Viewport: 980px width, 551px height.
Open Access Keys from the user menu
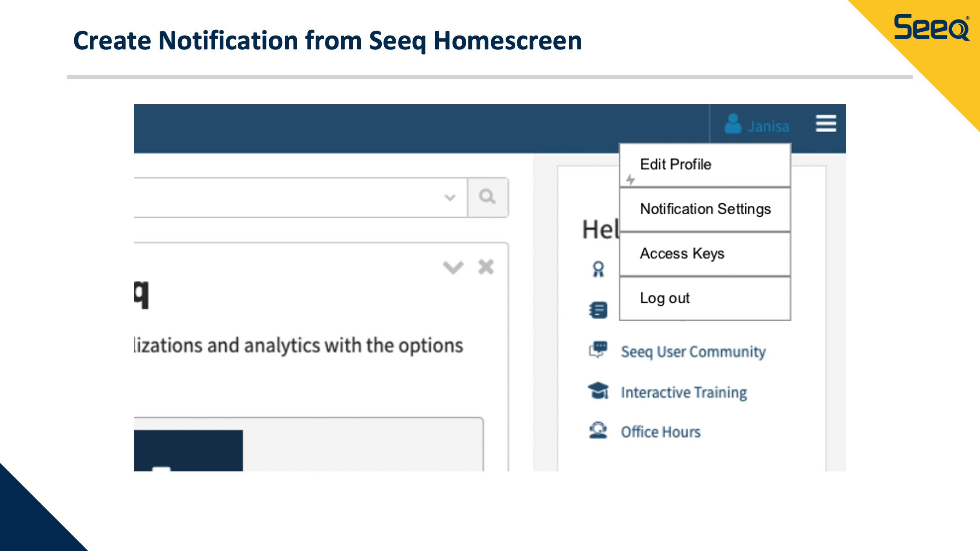[x=682, y=253]
